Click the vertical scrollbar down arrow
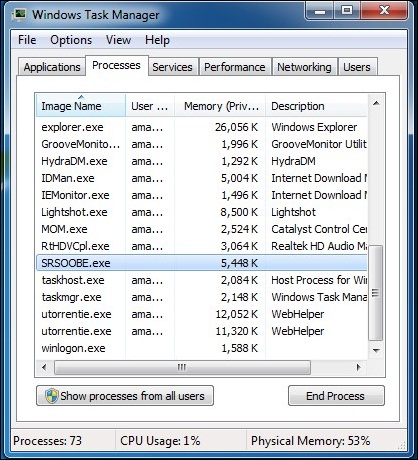This screenshot has width=418, height=460. pyautogui.click(x=376, y=350)
